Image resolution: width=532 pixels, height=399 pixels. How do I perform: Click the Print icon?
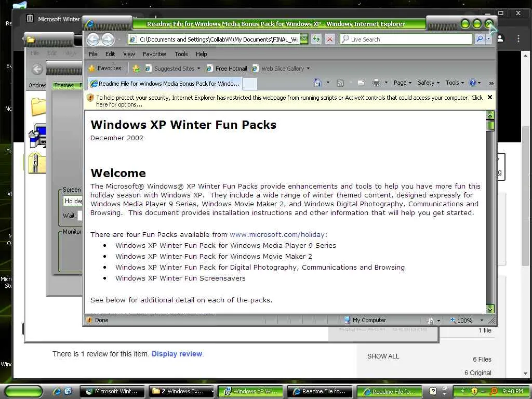pyautogui.click(x=376, y=83)
